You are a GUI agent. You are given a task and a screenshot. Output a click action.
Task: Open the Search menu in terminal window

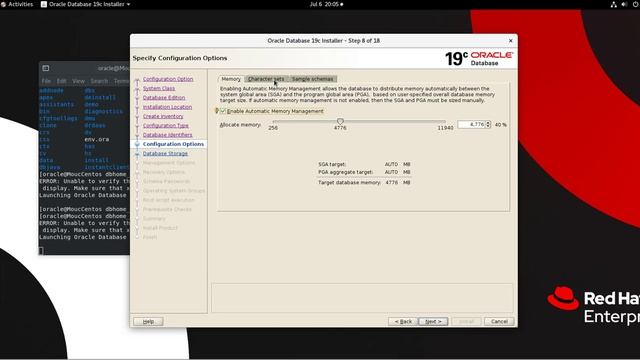tap(99, 81)
